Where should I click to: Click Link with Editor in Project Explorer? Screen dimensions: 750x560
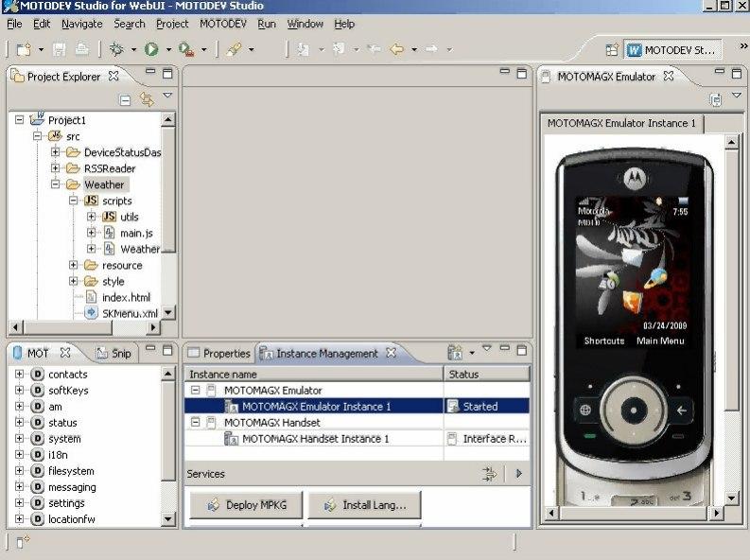tap(147, 99)
